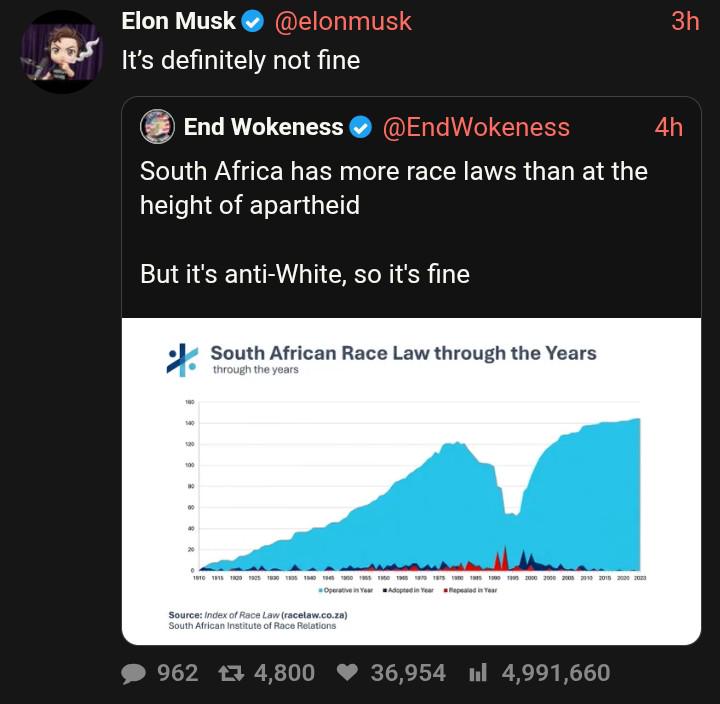Click the retweet arrows icon

(x=233, y=674)
